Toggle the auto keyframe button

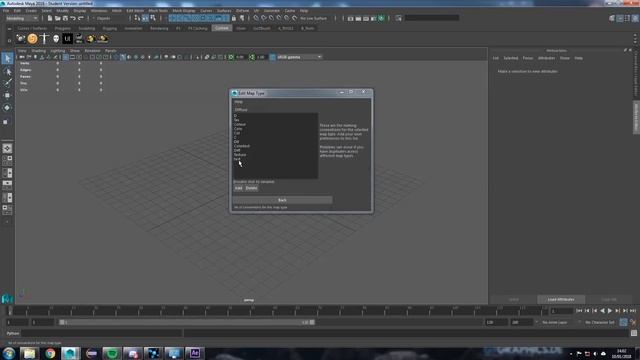click(623, 322)
